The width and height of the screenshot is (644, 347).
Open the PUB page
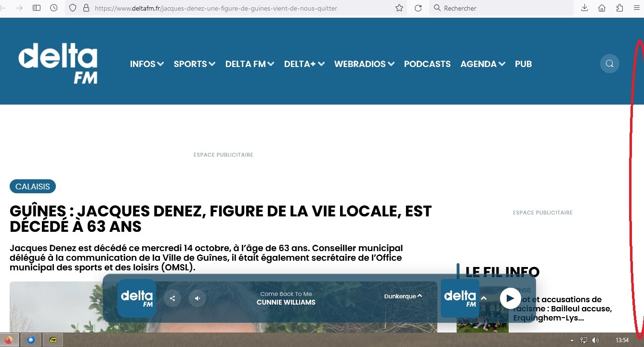[523, 64]
